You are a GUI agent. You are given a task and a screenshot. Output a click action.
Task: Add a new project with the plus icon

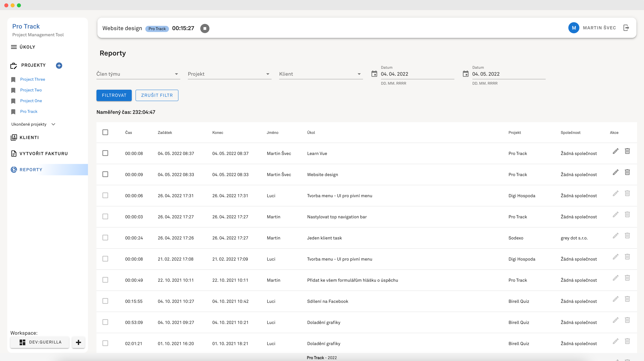pyautogui.click(x=59, y=65)
